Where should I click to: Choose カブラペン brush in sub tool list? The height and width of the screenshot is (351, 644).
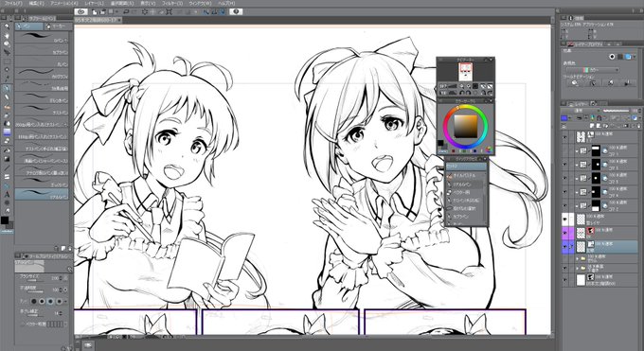point(42,49)
